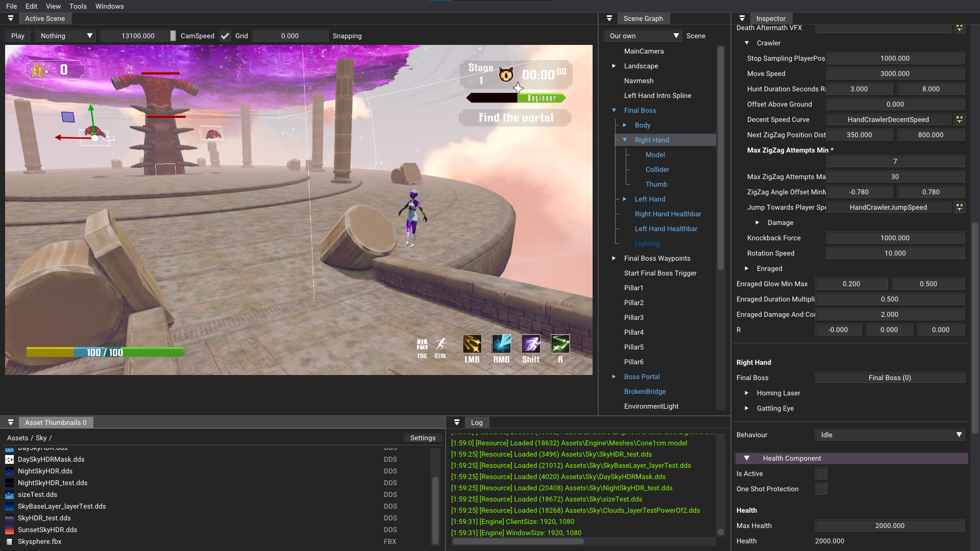Screen dimensions: 980x551
Task: Click the Active Scene panel menu icon
Action: tap(10, 18)
